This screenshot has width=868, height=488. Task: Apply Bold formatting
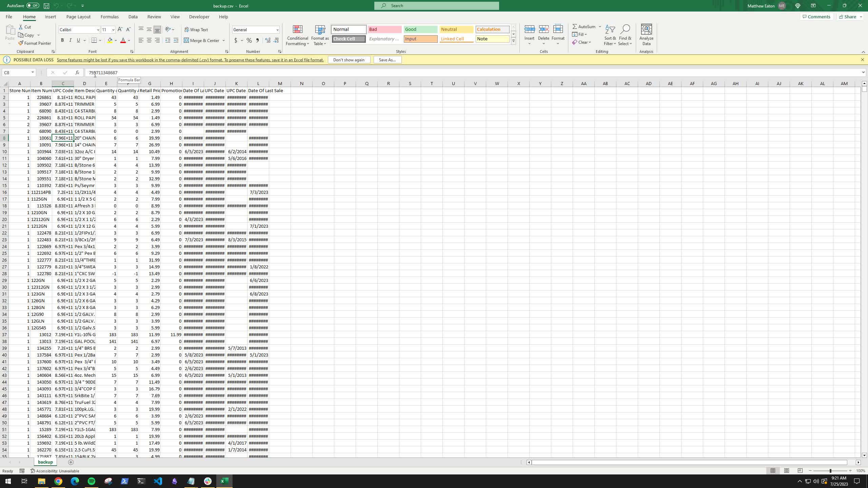tap(62, 40)
